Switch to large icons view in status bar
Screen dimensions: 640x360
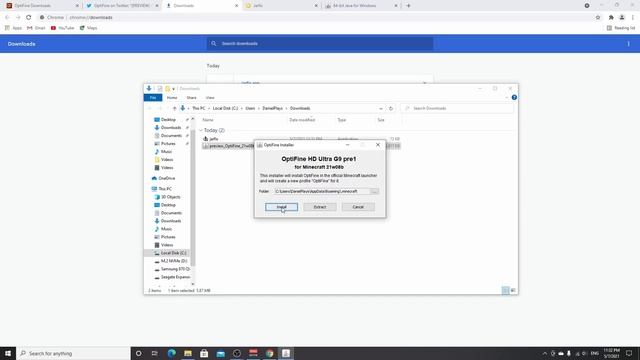pyautogui.click(x=513, y=290)
